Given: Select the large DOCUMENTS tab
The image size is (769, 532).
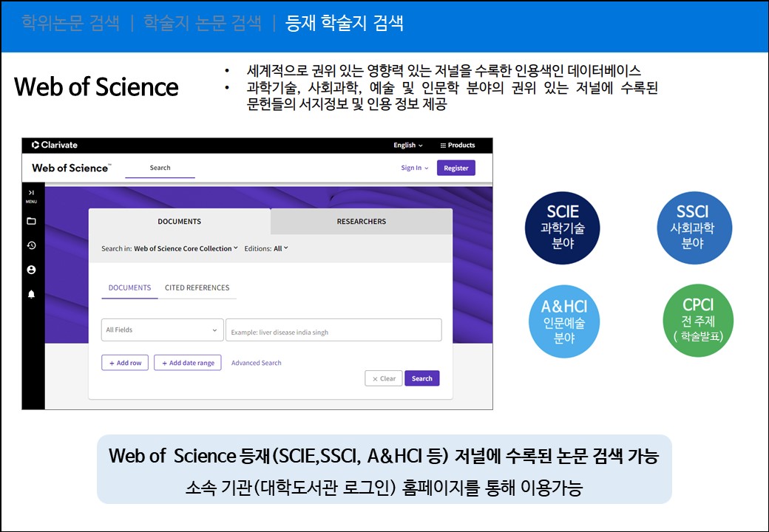Looking at the screenshot, I should tap(180, 222).
